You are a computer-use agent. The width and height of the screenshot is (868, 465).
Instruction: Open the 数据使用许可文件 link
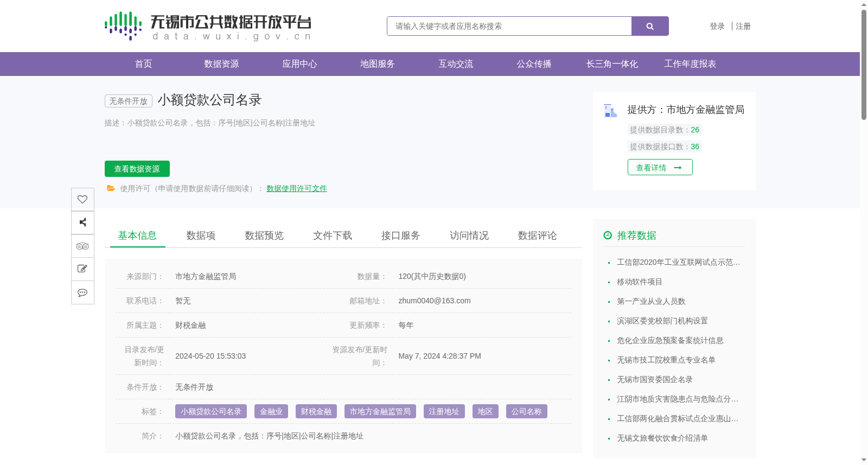[297, 188]
